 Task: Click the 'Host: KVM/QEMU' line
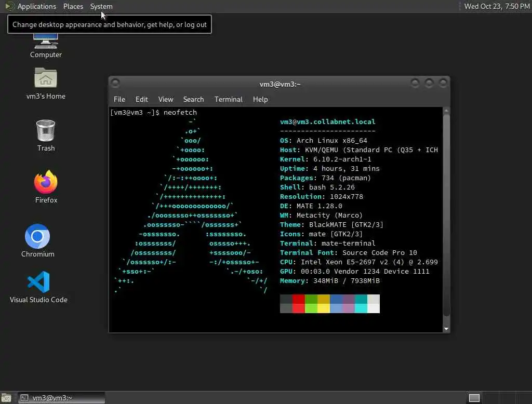[x=359, y=150]
